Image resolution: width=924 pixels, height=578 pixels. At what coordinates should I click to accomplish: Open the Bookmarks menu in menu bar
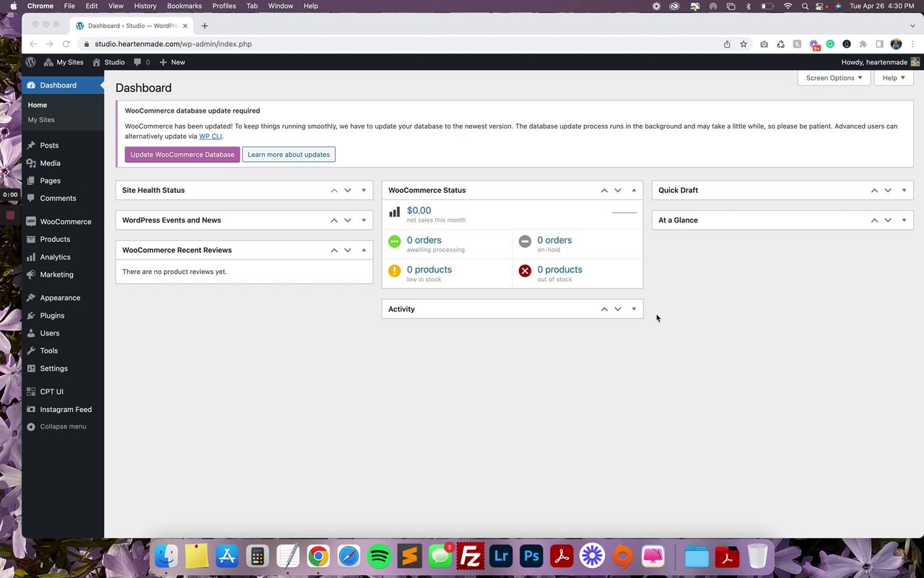tap(184, 6)
